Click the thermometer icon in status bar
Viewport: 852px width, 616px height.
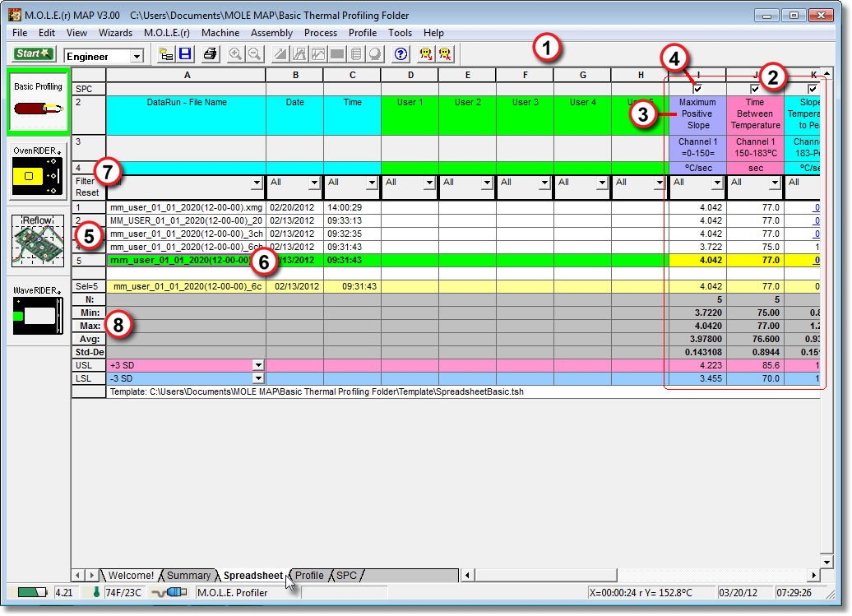(x=96, y=592)
